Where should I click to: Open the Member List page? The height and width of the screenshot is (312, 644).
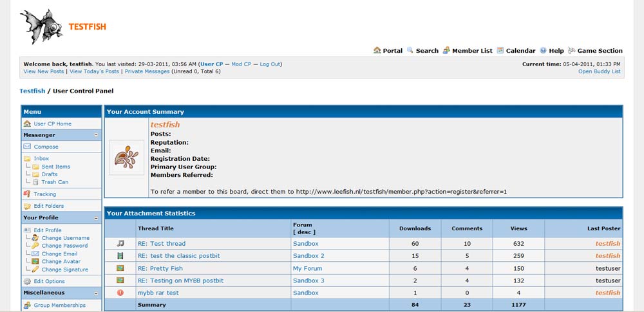click(472, 51)
